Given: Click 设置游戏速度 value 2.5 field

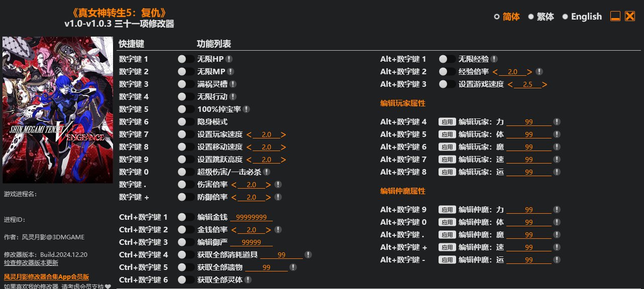Looking at the screenshot, I should (527, 84).
